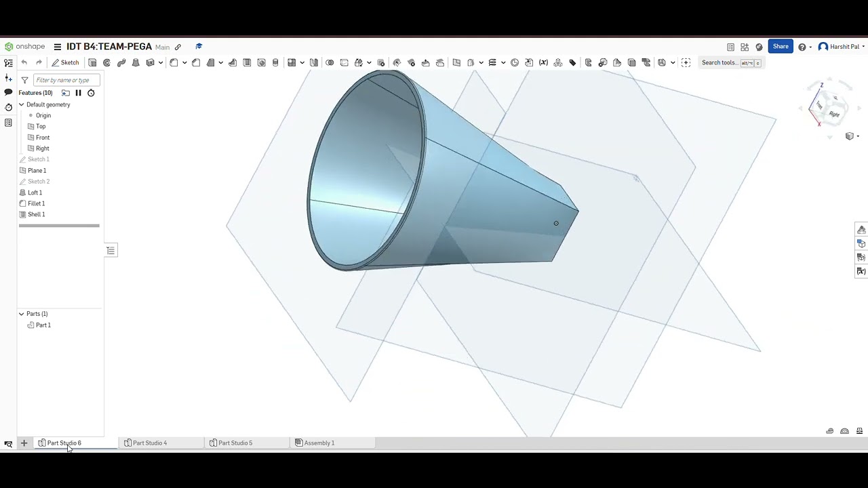Open view cube display options dropdown
Viewport: 868px width, 488px height.
tap(852, 136)
